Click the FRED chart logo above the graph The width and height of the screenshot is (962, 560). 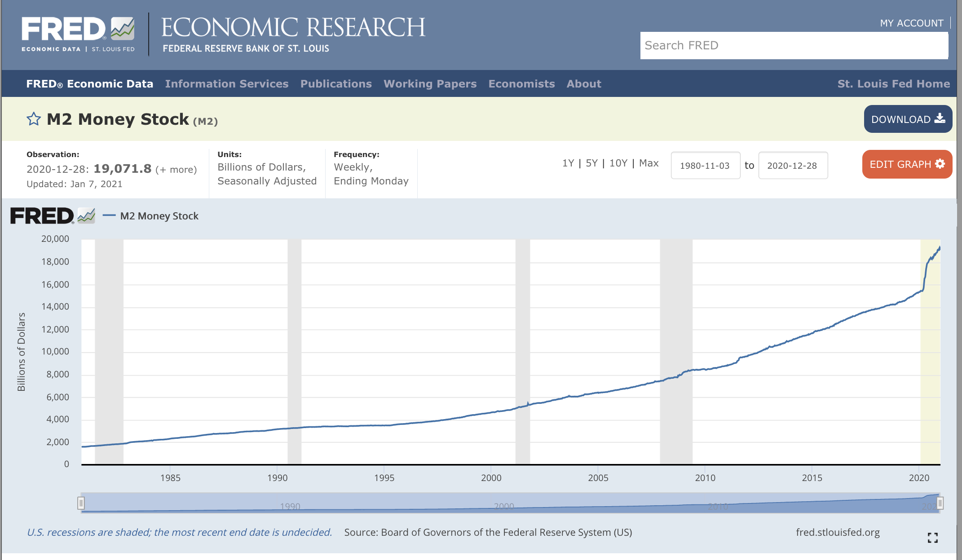[x=53, y=216]
